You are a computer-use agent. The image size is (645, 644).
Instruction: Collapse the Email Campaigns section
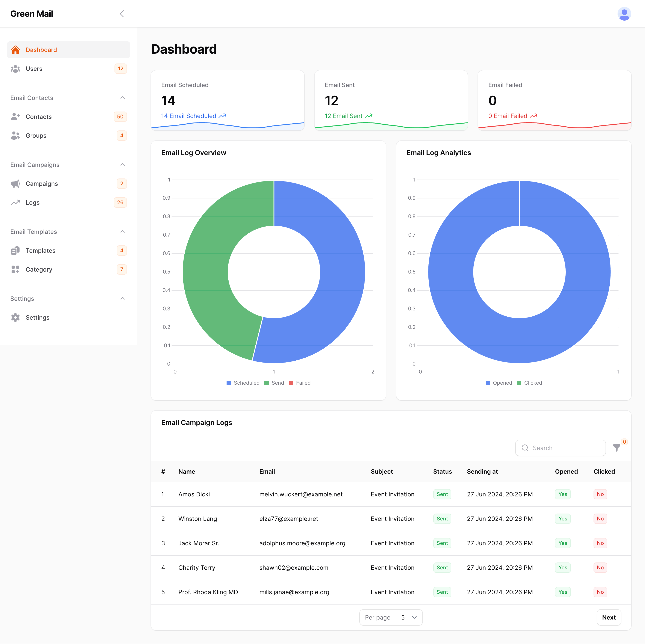[122, 164]
